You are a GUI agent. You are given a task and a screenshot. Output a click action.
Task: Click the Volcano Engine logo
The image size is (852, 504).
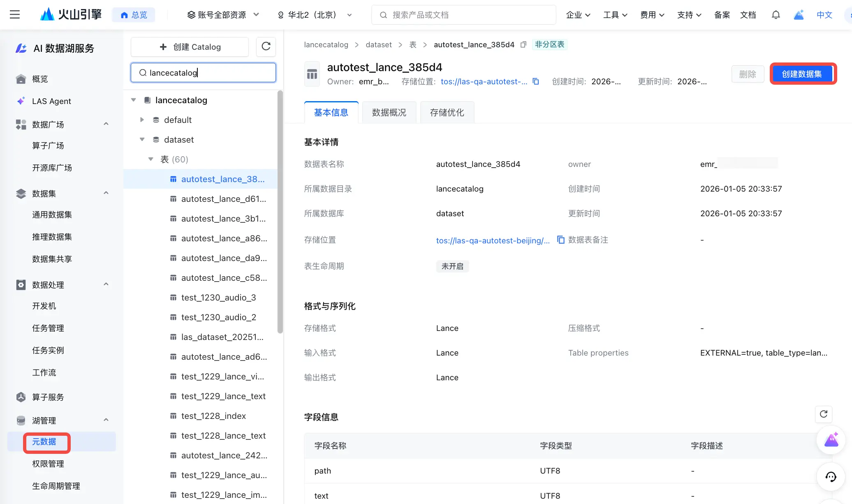(71, 15)
